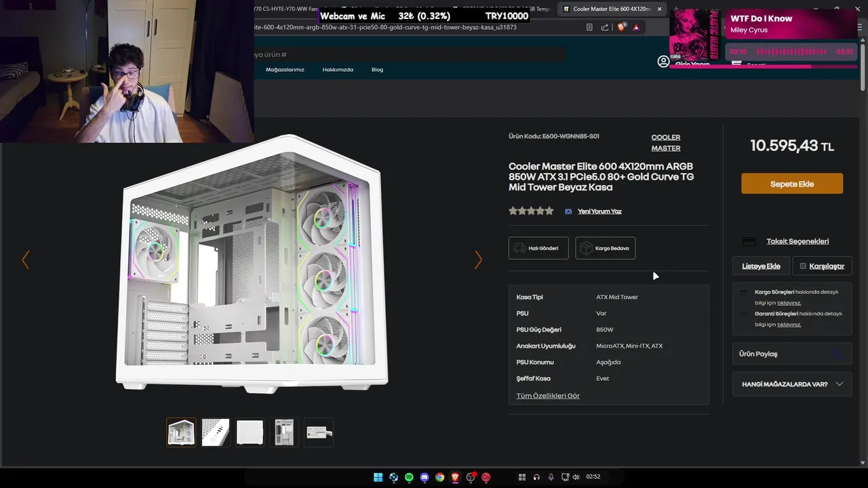The height and width of the screenshot is (488, 868).
Task: Open the red circular app icon on the taskbar
Action: [x=486, y=477]
